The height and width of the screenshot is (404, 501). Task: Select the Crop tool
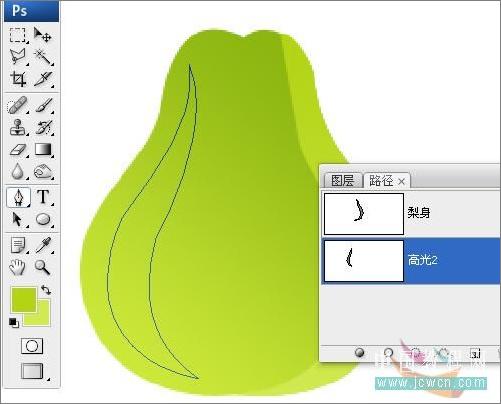pyautogui.click(x=18, y=79)
